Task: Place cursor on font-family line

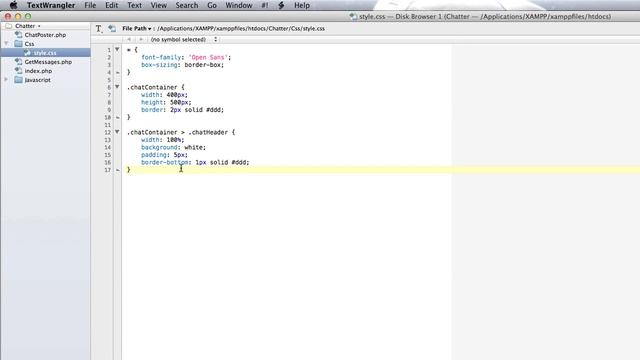Action: click(186, 58)
